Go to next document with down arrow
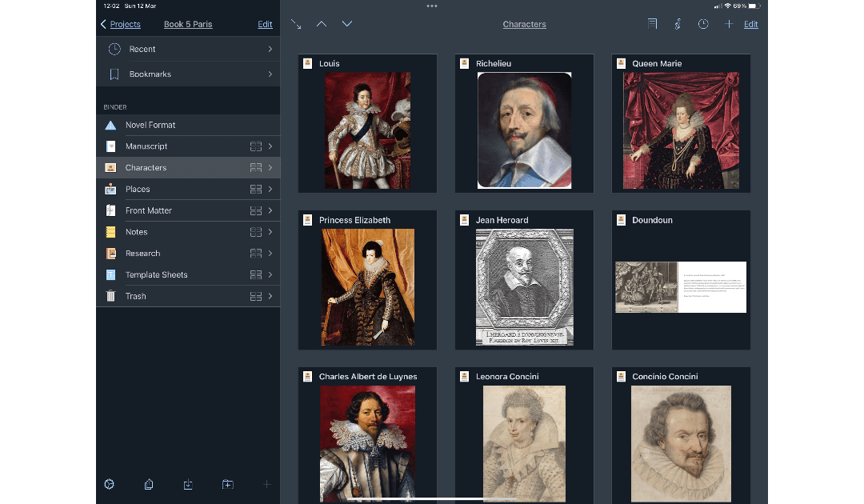864x504 pixels. [x=346, y=24]
